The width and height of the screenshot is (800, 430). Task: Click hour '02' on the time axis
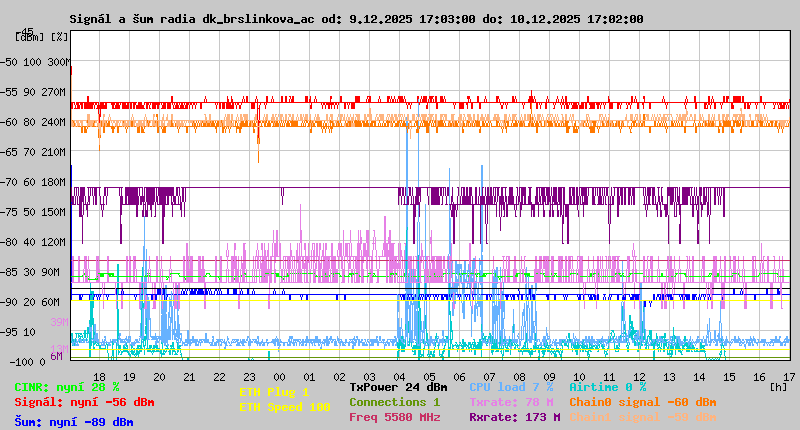[x=339, y=377]
